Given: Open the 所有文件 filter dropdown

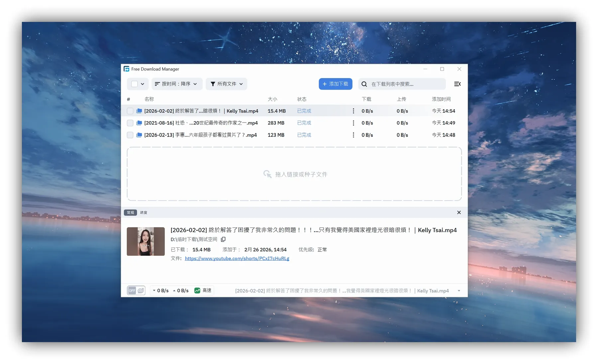Looking at the screenshot, I should (226, 84).
